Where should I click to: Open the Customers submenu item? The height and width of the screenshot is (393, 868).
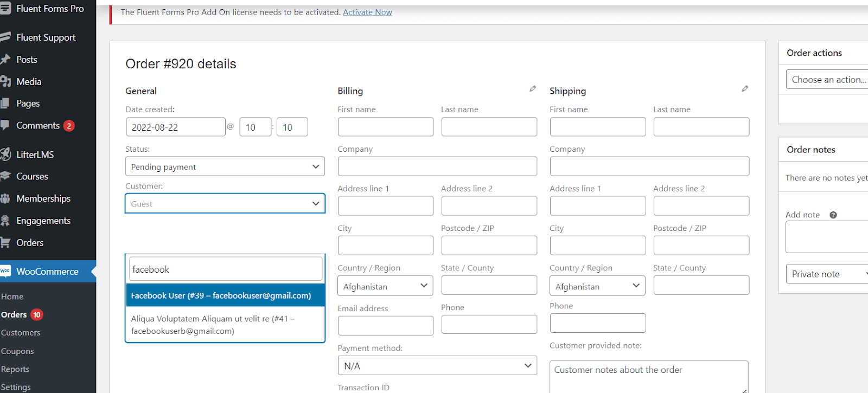coord(21,332)
